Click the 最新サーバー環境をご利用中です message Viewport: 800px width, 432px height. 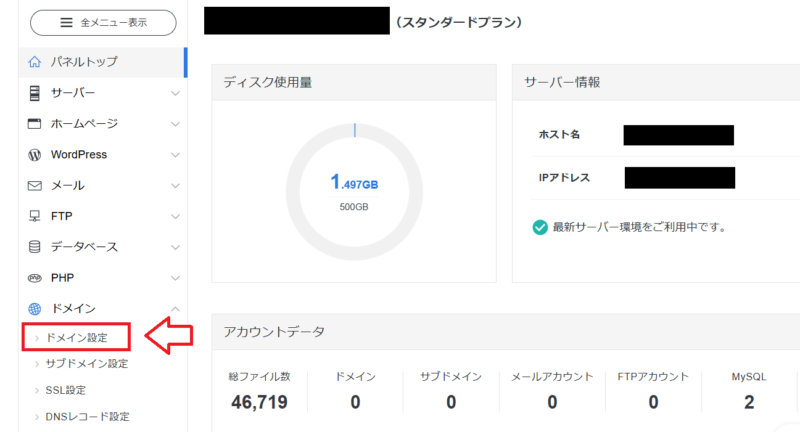640,227
